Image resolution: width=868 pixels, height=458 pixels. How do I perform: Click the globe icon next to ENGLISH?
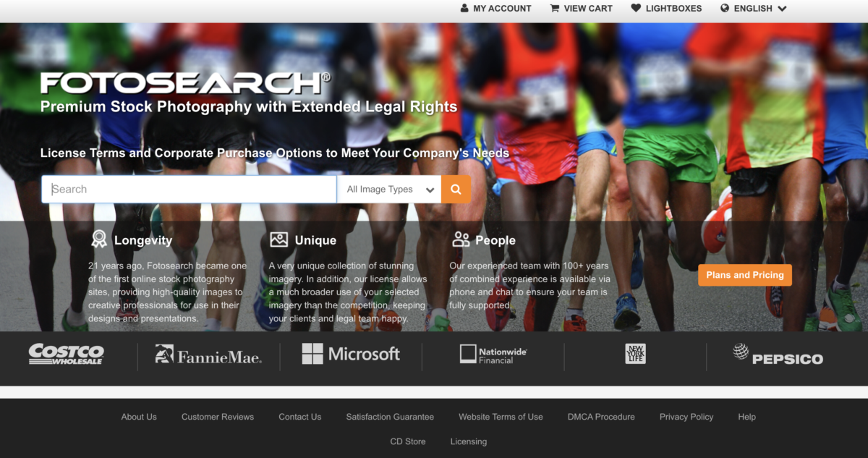click(723, 8)
